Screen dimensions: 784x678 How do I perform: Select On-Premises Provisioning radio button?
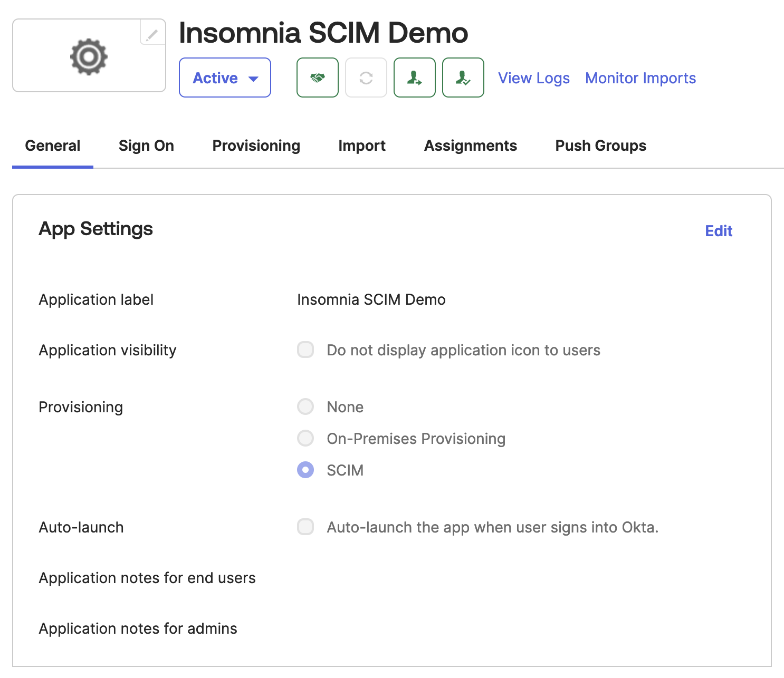pos(305,438)
